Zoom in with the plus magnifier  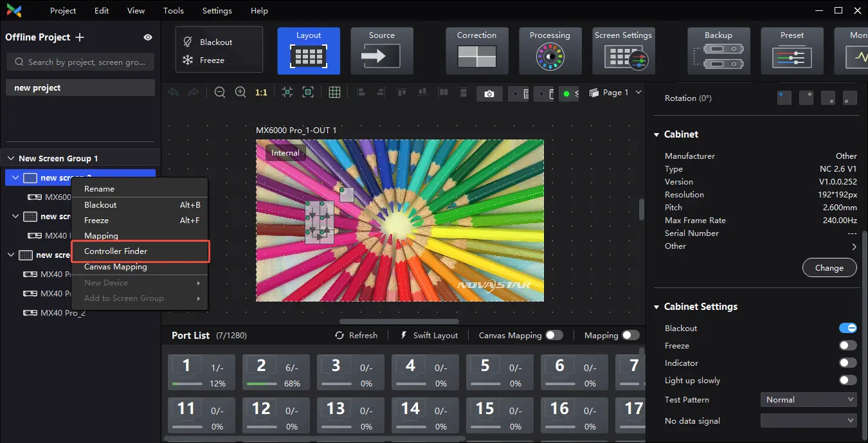pyautogui.click(x=240, y=93)
